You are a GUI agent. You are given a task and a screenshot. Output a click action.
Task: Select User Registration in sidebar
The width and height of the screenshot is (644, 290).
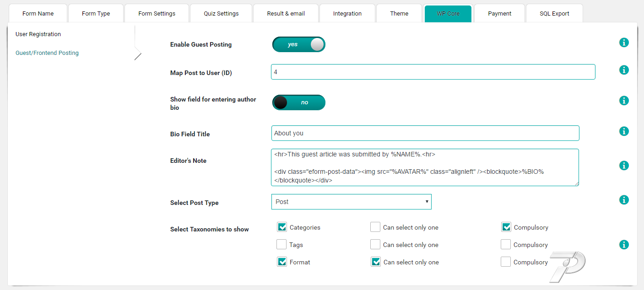38,34
